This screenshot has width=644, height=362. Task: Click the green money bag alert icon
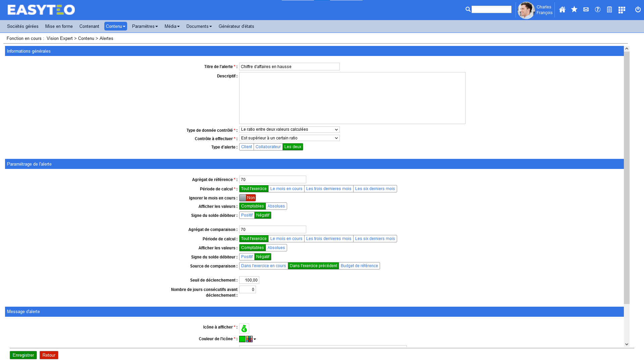click(244, 328)
